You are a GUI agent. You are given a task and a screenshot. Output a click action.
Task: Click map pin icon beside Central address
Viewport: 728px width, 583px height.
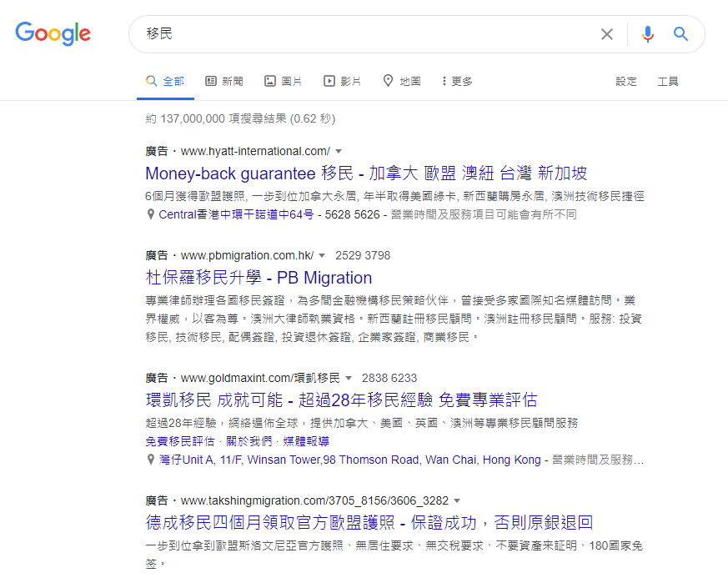(150, 214)
